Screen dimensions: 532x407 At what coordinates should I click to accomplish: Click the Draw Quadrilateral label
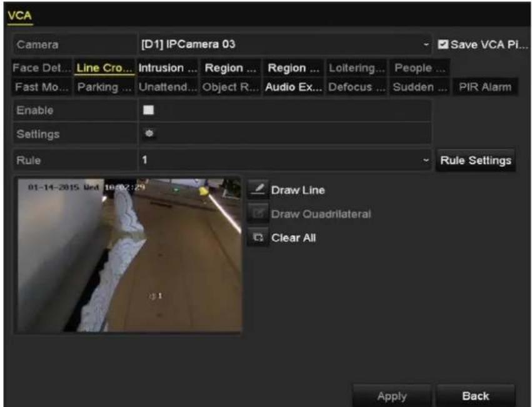click(x=321, y=214)
